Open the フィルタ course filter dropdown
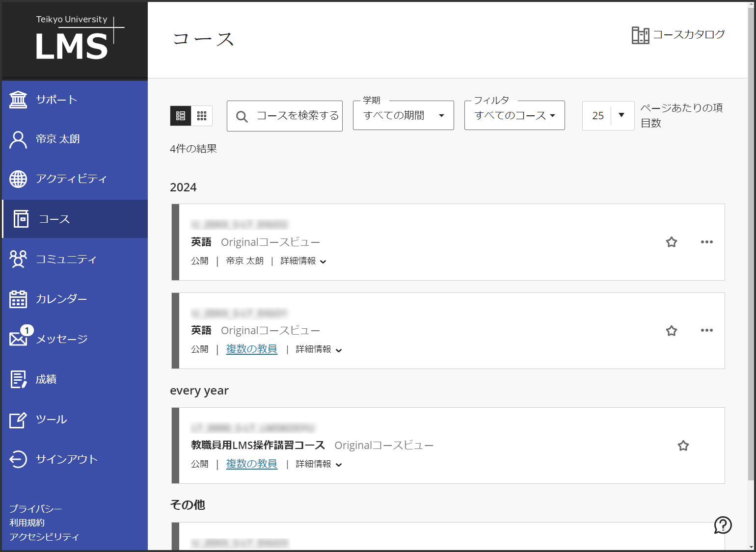Viewport: 756px width, 552px height. coord(514,115)
